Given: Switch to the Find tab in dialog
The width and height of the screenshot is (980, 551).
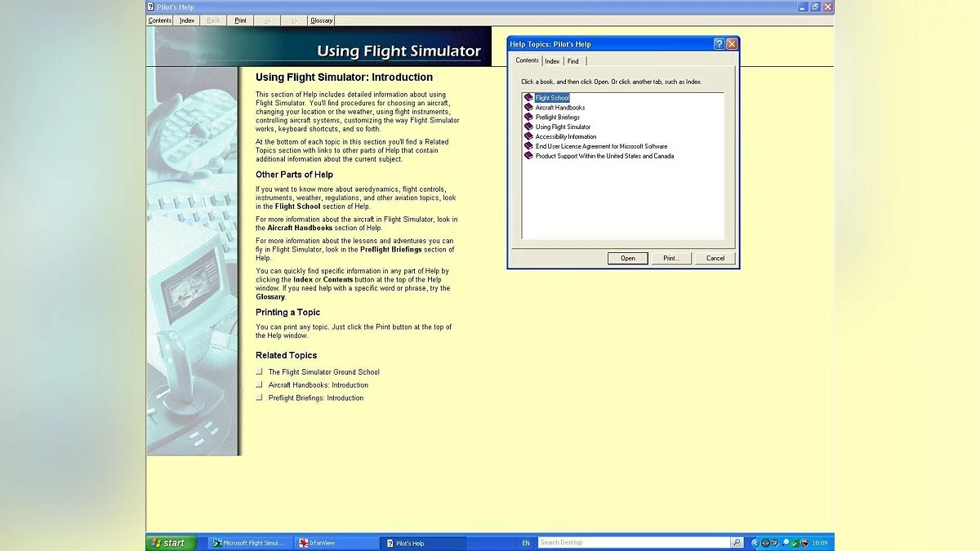Looking at the screenshot, I should (x=573, y=61).
